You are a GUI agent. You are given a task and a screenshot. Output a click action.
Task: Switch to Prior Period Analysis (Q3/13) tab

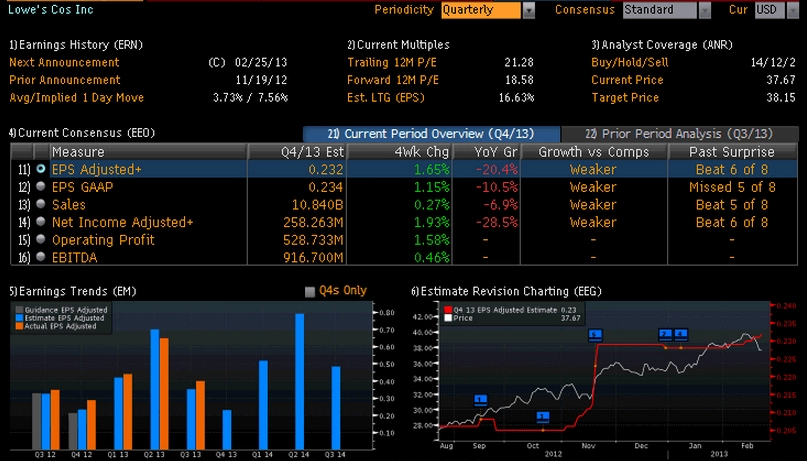(x=680, y=134)
